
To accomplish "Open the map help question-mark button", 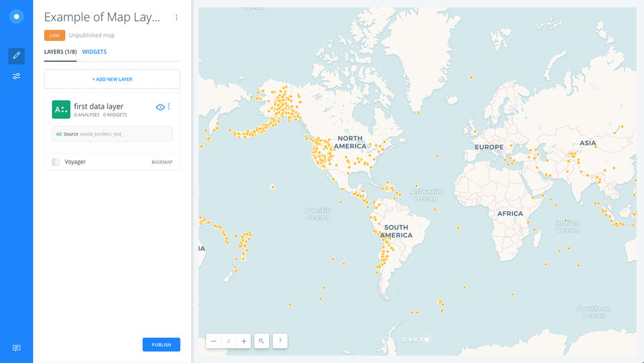I will [x=280, y=341].
